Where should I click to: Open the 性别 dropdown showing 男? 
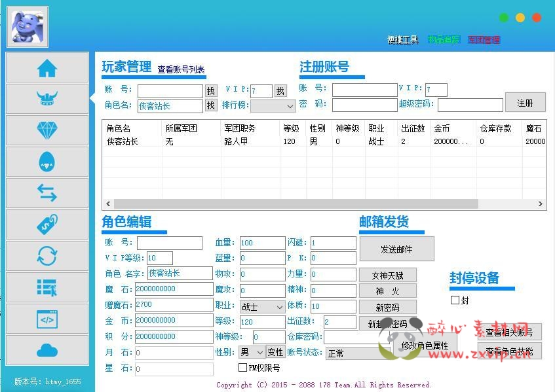point(252,352)
